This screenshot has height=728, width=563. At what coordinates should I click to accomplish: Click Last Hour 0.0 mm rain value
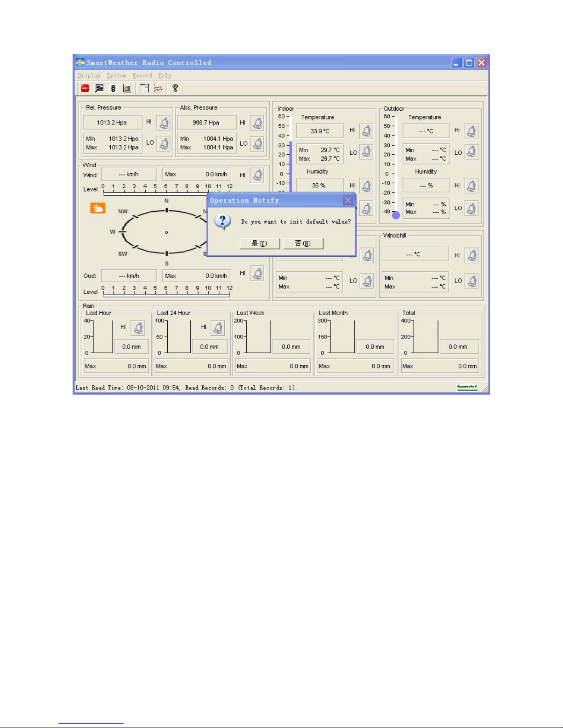131,347
